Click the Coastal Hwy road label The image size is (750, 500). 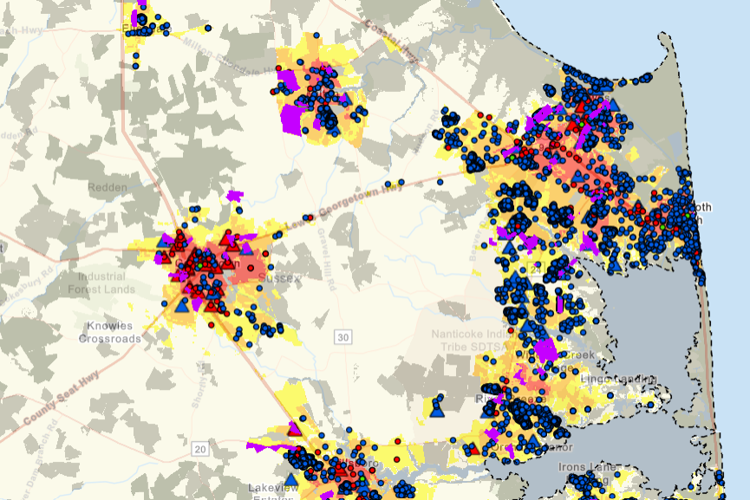390,41
